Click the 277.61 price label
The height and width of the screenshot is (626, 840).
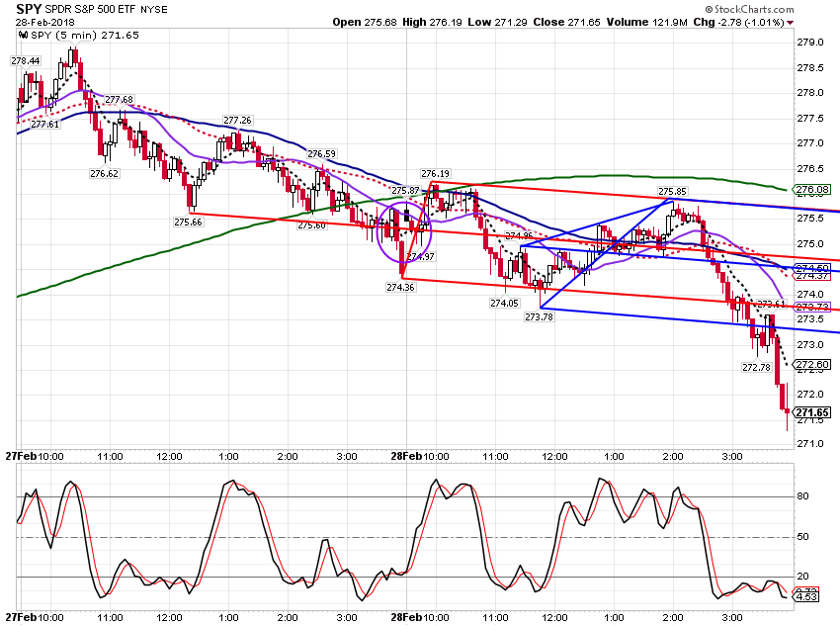pos(44,125)
